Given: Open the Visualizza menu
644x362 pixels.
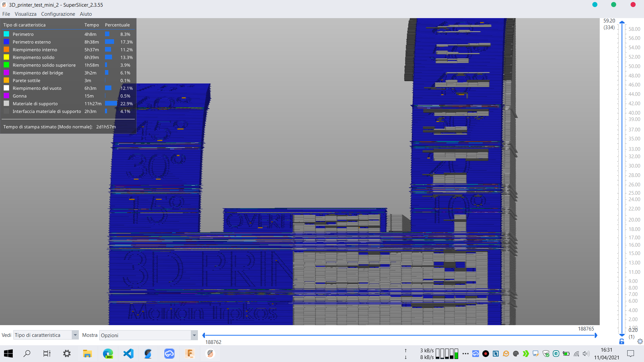Looking at the screenshot, I should (x=25, y=14).
